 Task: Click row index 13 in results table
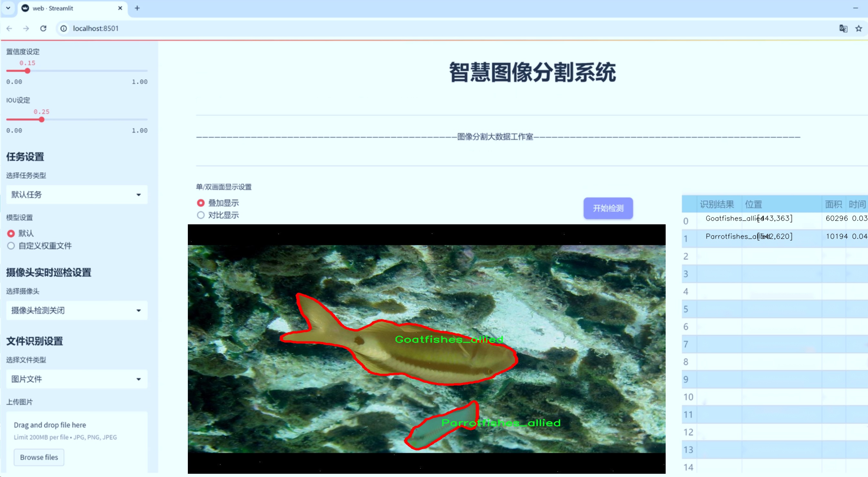point(688,450)
